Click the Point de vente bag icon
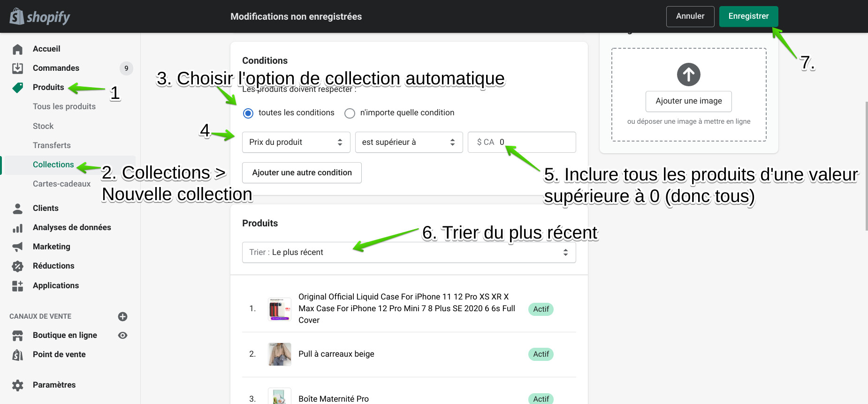868x404 pixels. [18, 355]
